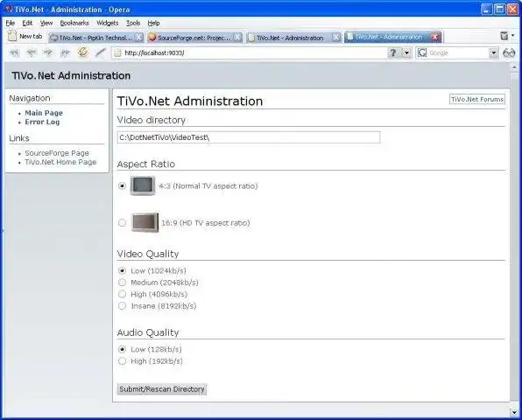Select Low (1024kb/s) video quality

point(122,270)
